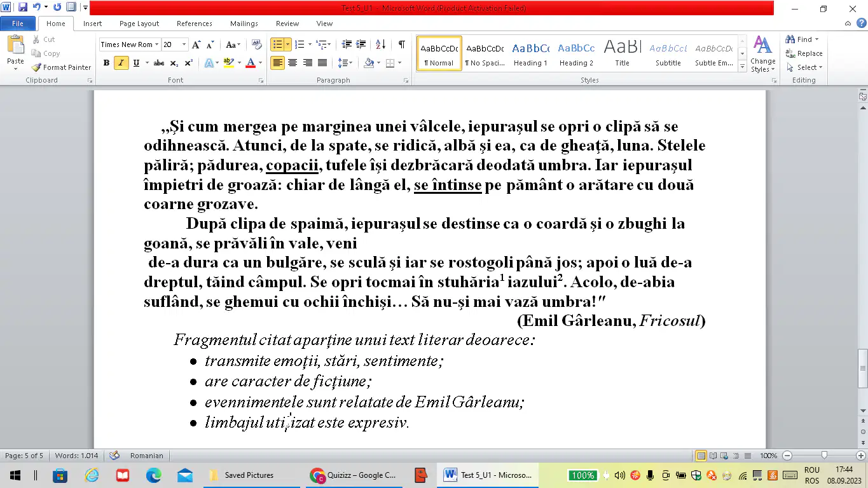The height and width of the screenshot is (488, 868).
Task: Sort the selected paragraphs
Action: [381, 44]
